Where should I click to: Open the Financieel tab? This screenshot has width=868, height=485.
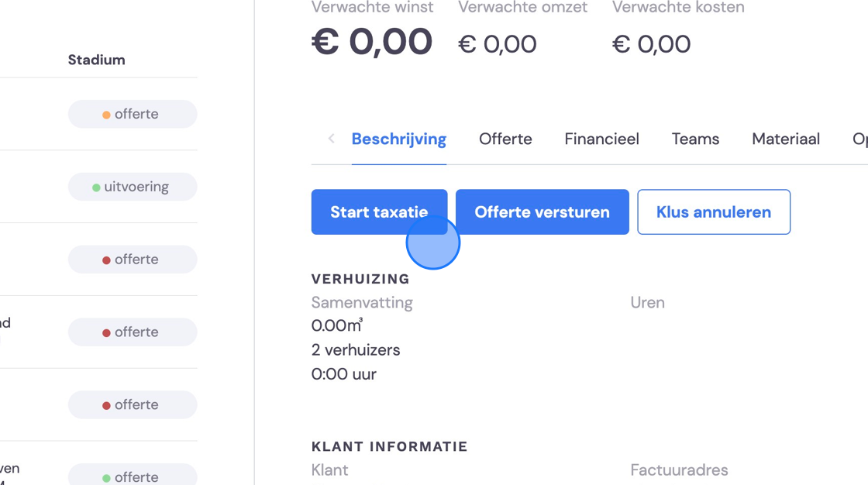(601, 139)
